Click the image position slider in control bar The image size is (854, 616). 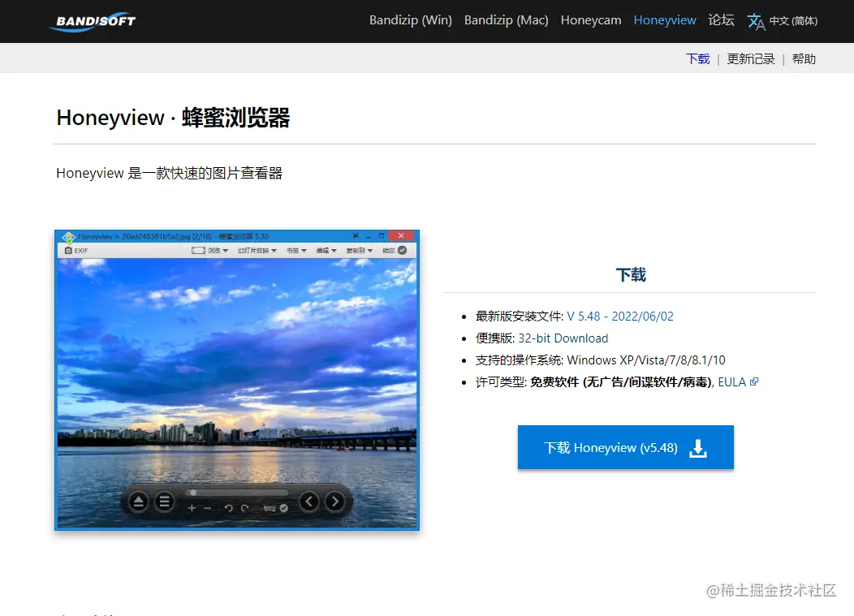(x=238, y=493)
